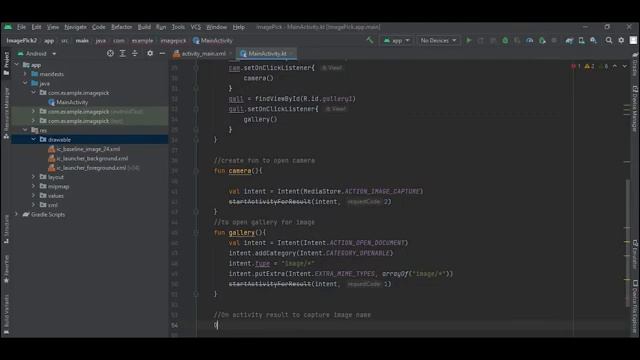
Task: Toggle the Favorites tool window
Action: (6, 269)
